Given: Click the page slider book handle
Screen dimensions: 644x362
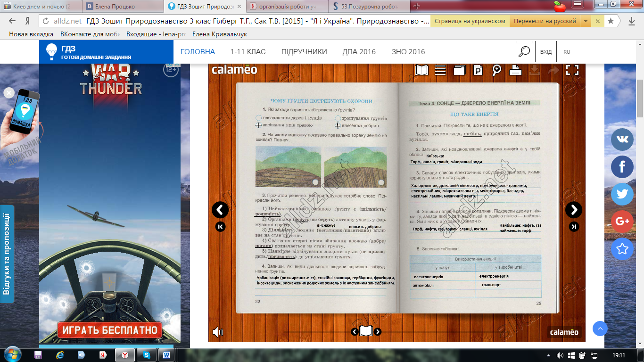Looking at the screenshot, I should 366,331.
